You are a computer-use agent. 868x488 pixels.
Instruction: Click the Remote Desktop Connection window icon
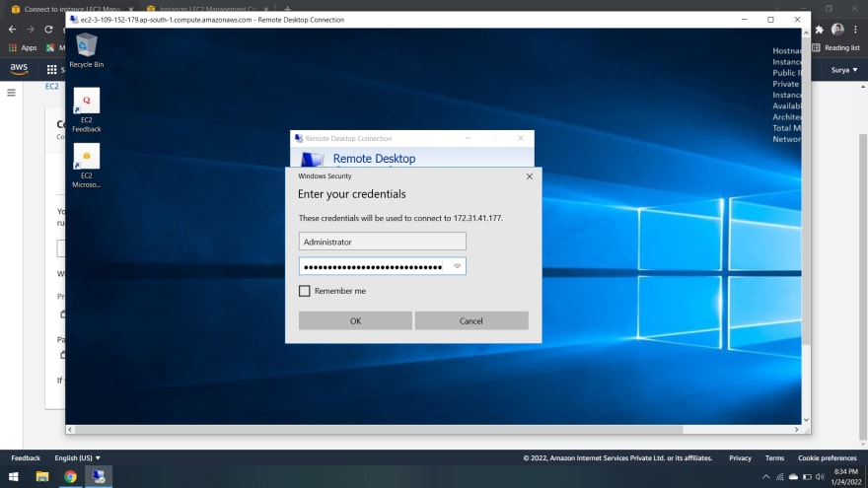pos(74,20)
